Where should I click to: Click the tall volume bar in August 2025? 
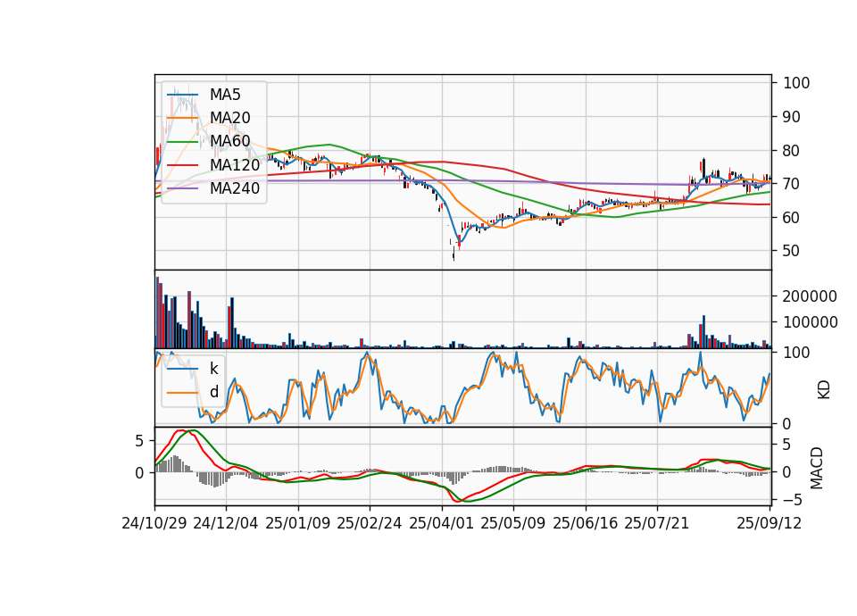click(x=703, y=332)
